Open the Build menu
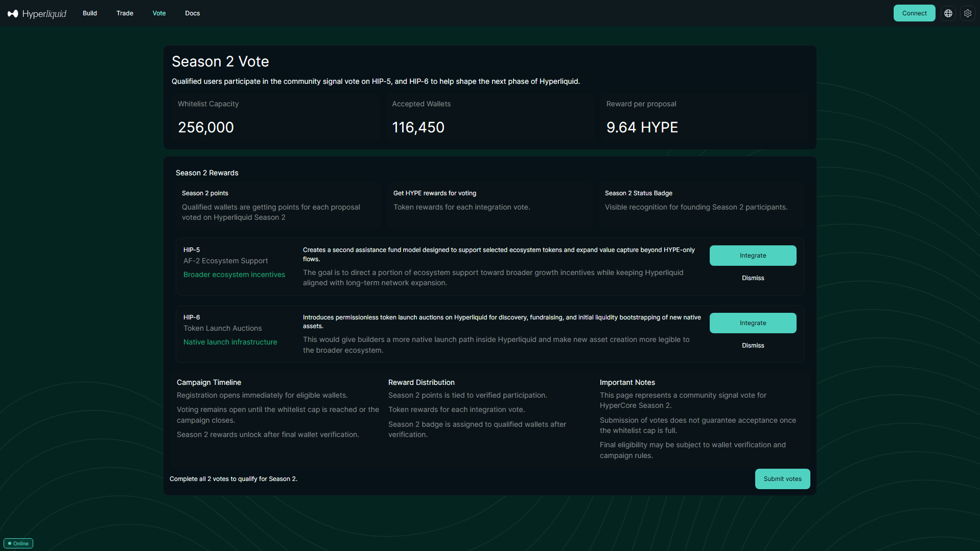 (x=90, y=13)
